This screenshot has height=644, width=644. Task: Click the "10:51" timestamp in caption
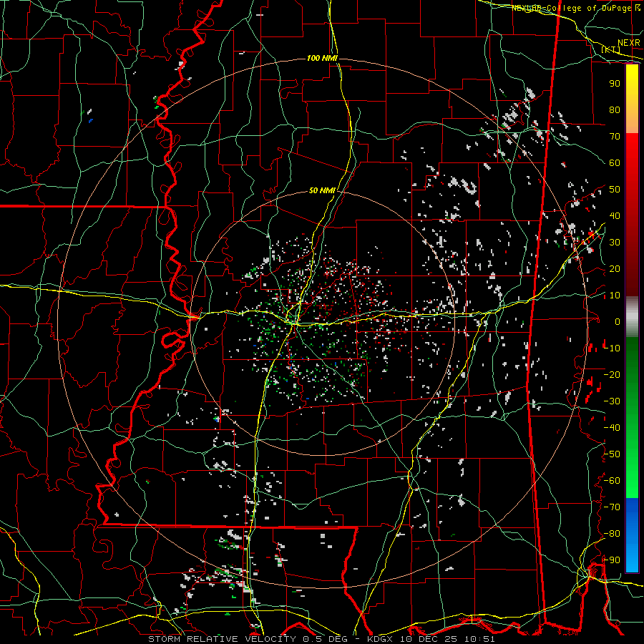[x=479, y=639]
